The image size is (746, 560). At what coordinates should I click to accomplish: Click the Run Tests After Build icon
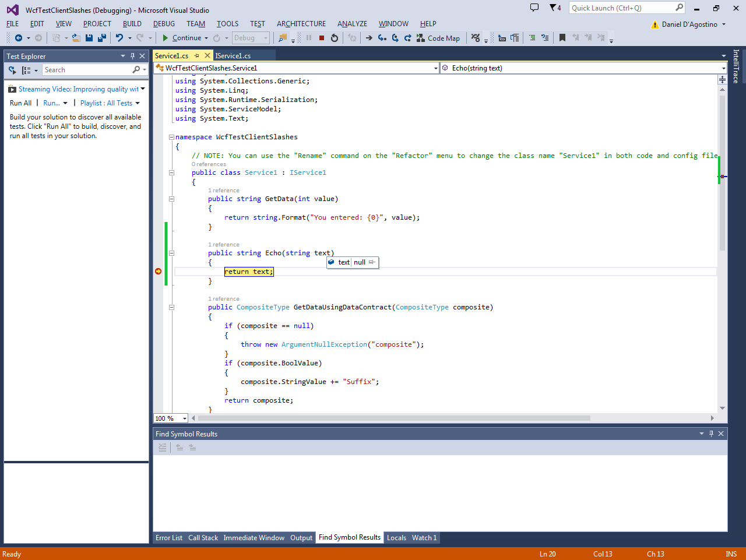(x=12, y=70)
